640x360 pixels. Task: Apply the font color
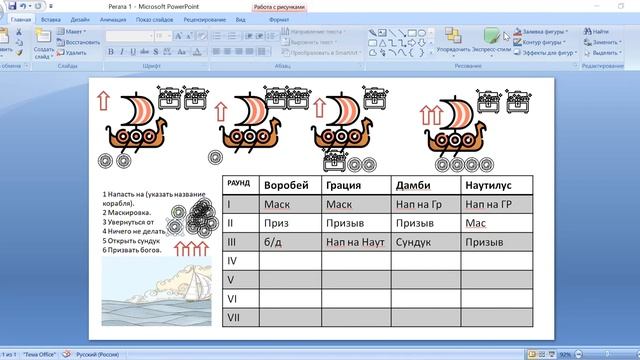click(x=198, y=52)
